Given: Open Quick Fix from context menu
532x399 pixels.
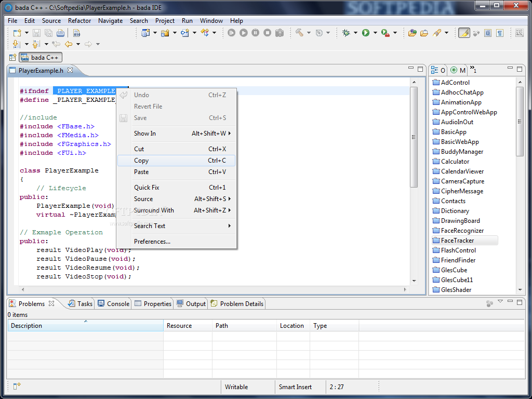Looking at the screenshot, I should (177, 188).
